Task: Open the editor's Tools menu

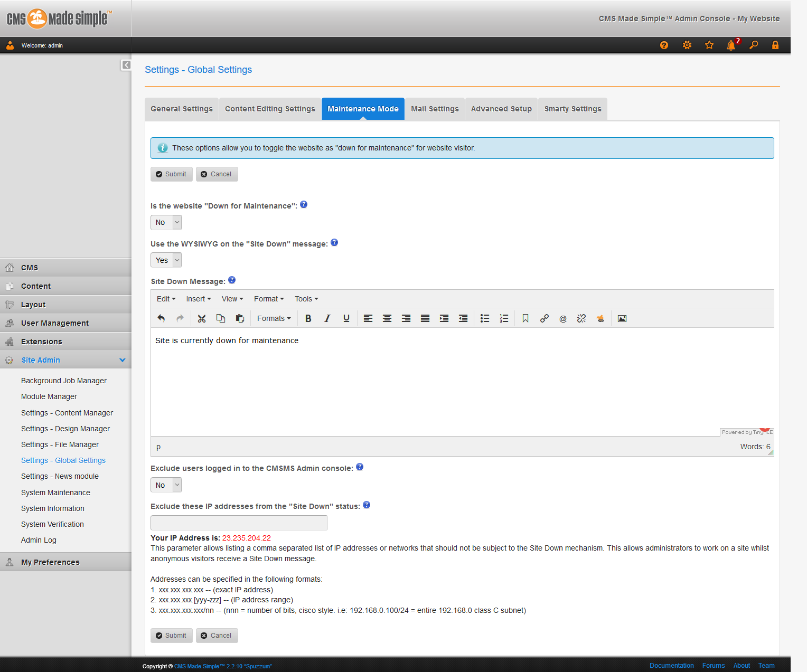Action: (306, 299)
